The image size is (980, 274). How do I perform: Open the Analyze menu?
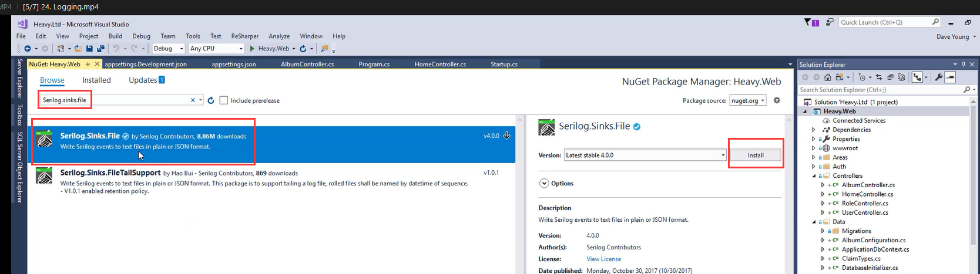pos(279,36)
